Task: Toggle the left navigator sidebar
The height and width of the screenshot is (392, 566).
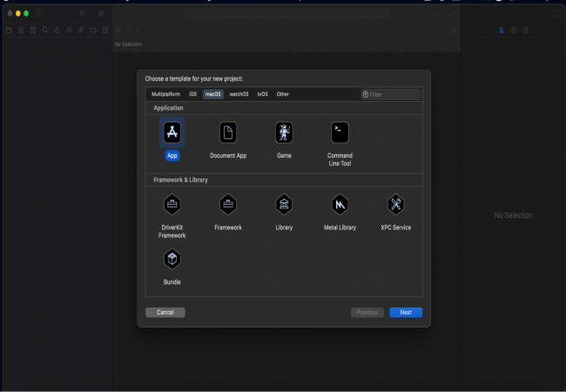Action: click(40, 13)
